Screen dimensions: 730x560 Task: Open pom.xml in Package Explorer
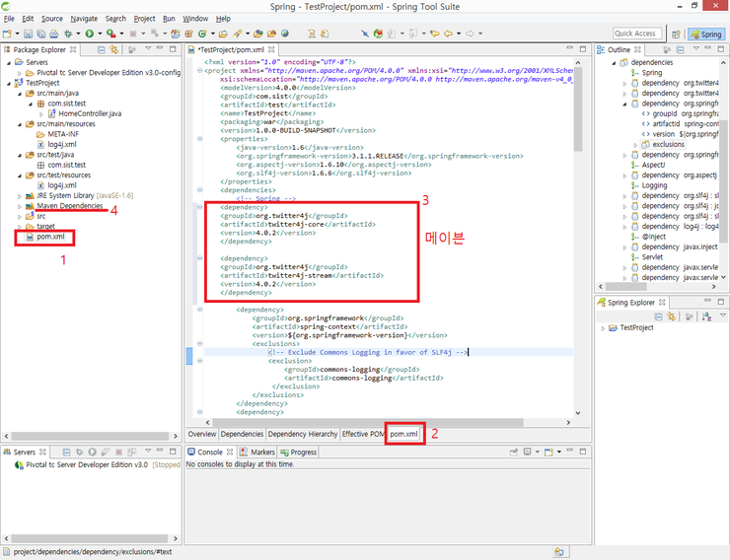pyautogui.click(x=49, y=237)
